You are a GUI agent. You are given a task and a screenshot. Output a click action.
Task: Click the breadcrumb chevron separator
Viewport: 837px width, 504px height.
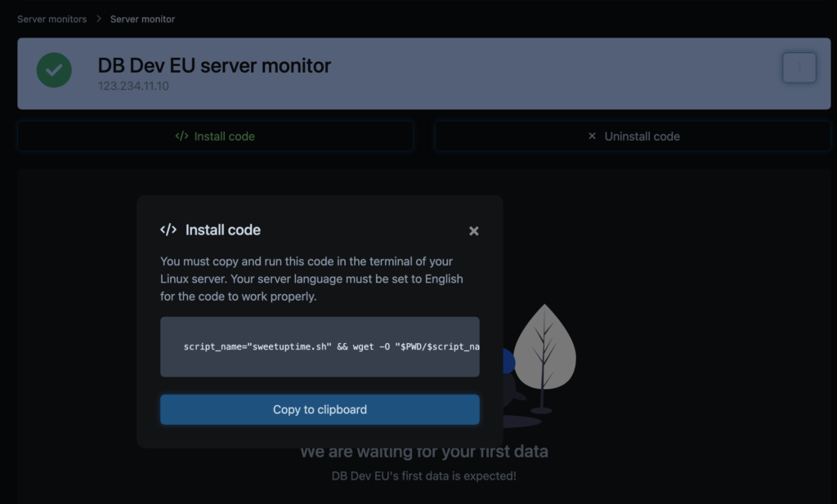click(x=99, y=19)
